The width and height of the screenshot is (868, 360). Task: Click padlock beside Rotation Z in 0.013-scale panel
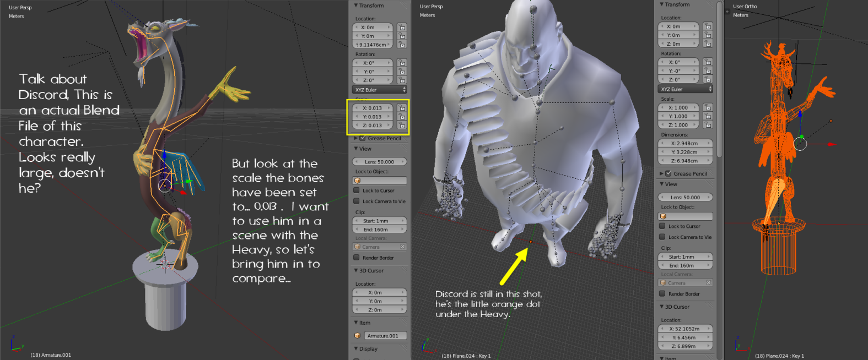(x=402, y=80)
